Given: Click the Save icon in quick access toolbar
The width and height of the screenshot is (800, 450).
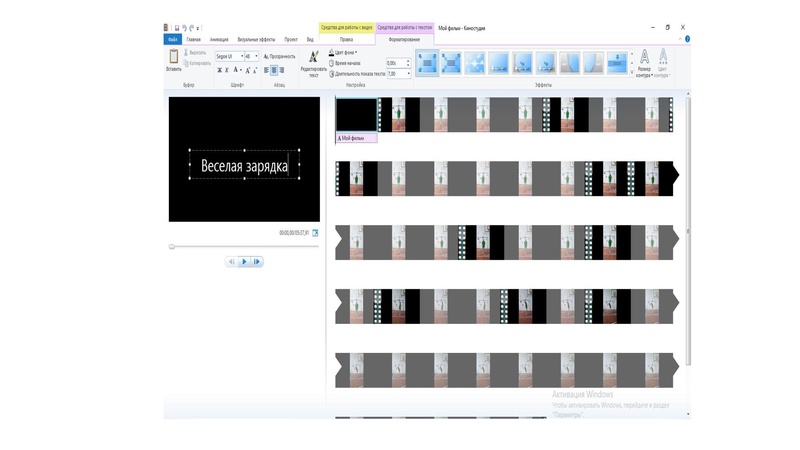Looking at the screenshot, I should [177, 28].
